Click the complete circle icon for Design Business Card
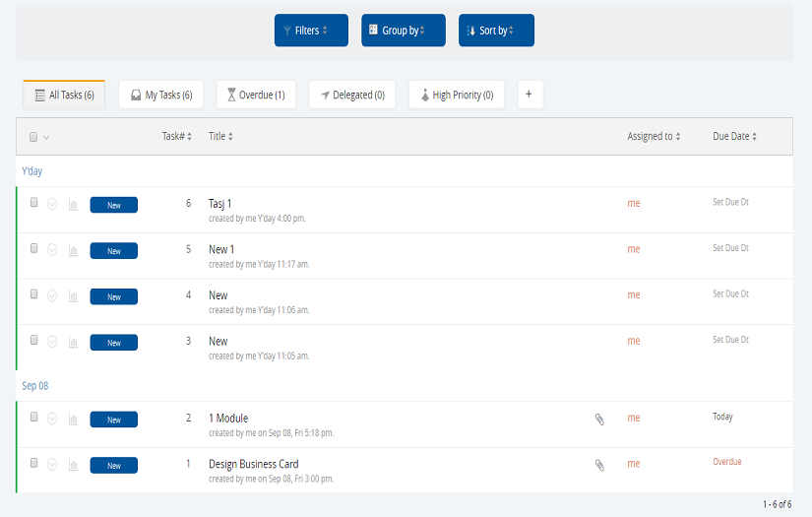The height and width of the screenshot is (517, 812). pos(52,464)
